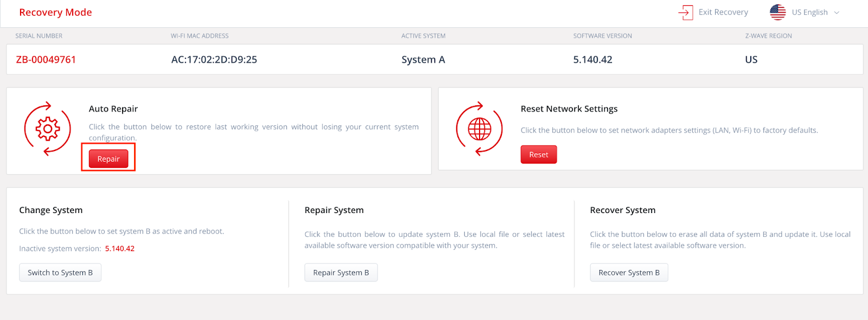
Task: Click the Change System heading
Action: tap(51, 210)
